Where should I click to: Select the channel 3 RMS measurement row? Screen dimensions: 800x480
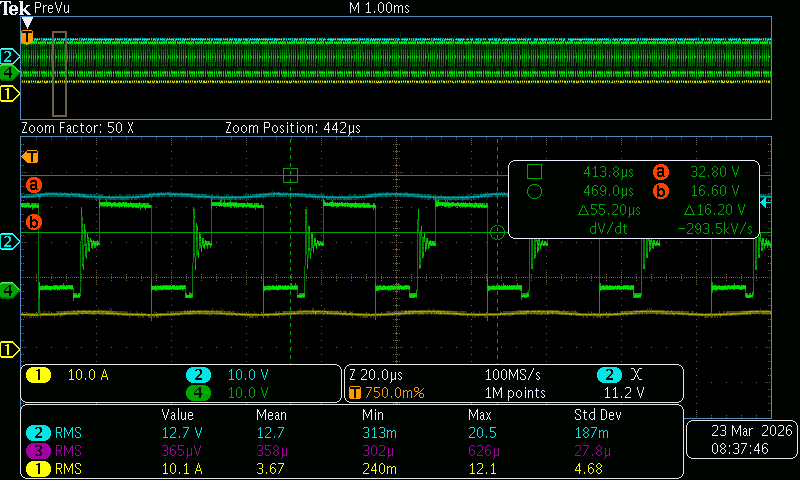(352, 451)
